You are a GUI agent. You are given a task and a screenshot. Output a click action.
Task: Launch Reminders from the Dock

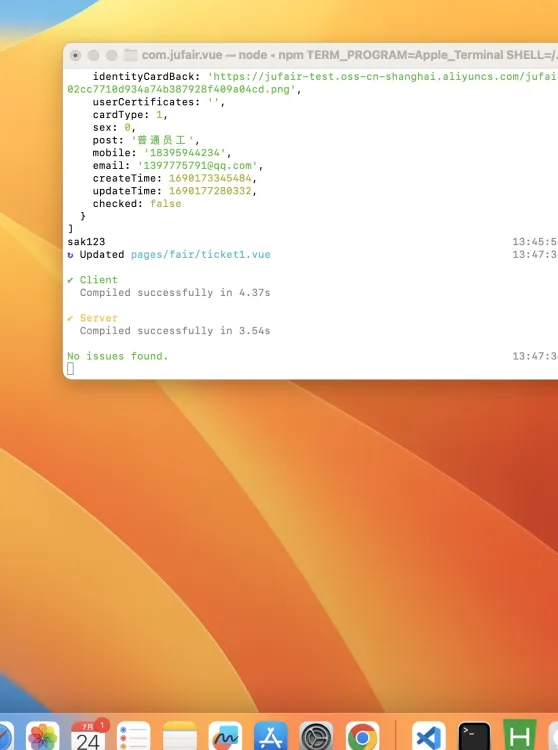click(133, 736)
